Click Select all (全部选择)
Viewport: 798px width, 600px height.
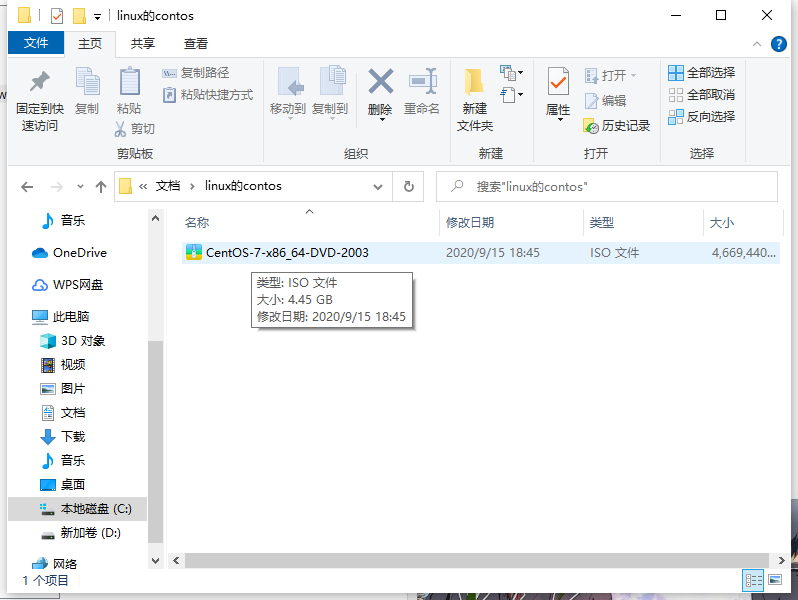point(701,73)
